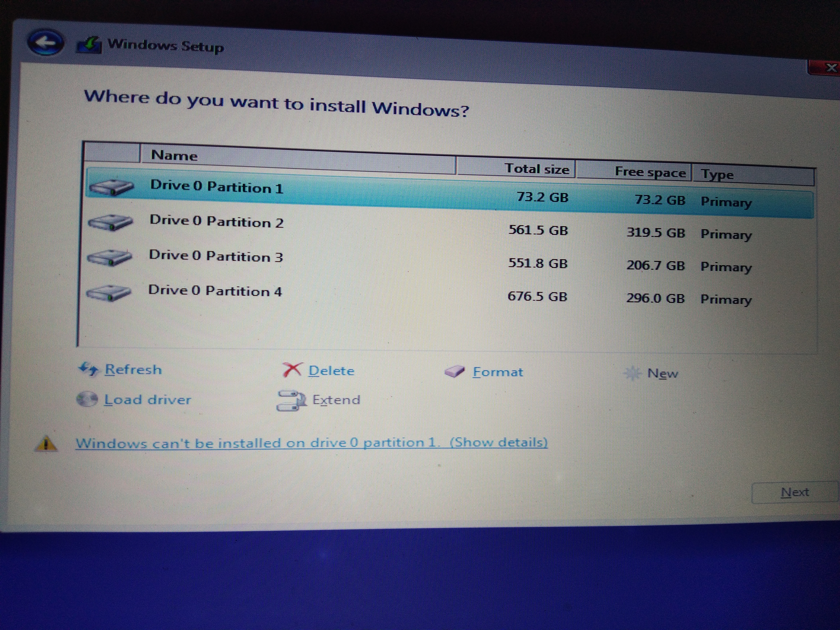Screen dimensions: 840x630
Task: Click drive icon for Partition 4
Action: pos(109,293)
